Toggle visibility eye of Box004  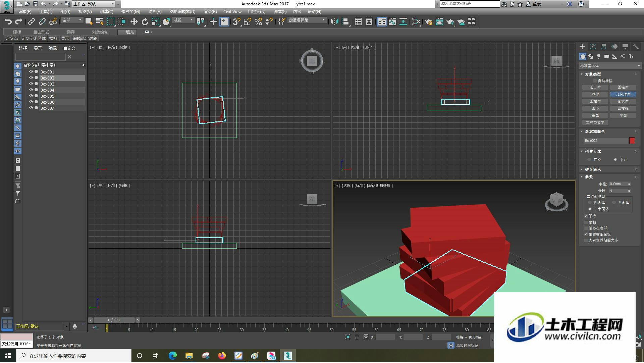[31, 90]
